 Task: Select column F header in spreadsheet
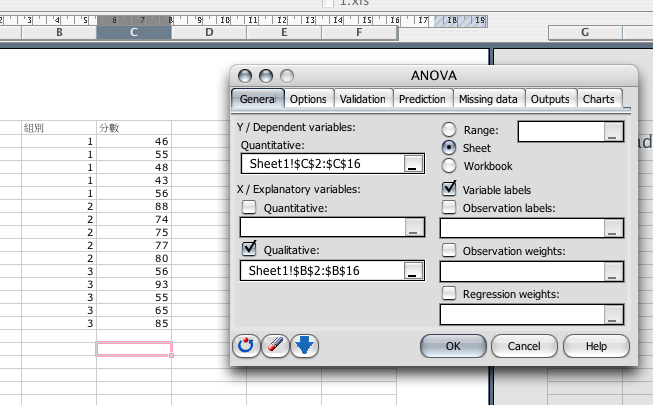point(359,32)
